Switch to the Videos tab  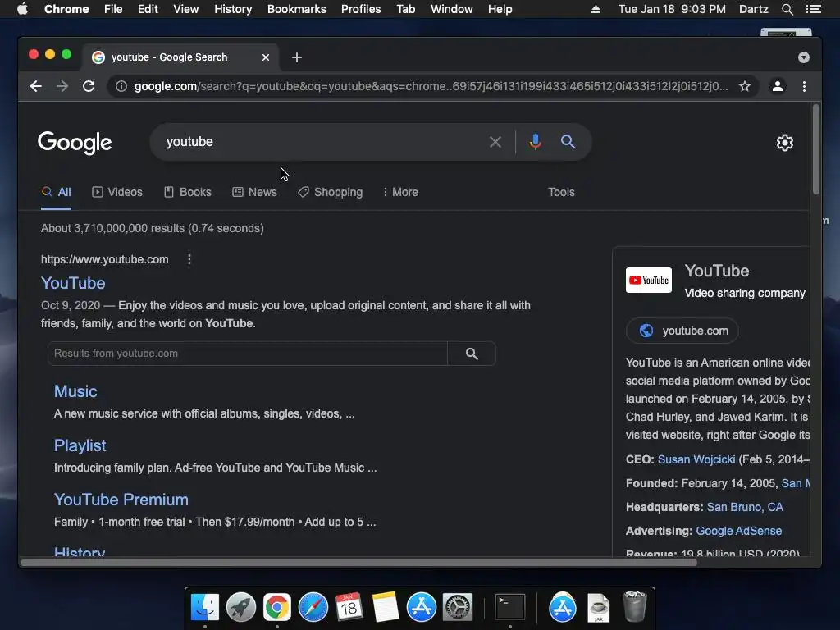point(117,192)
